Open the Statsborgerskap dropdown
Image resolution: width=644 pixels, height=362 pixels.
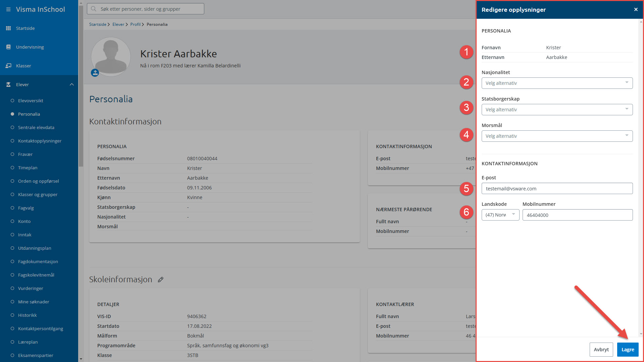click(x=557, y=110)
